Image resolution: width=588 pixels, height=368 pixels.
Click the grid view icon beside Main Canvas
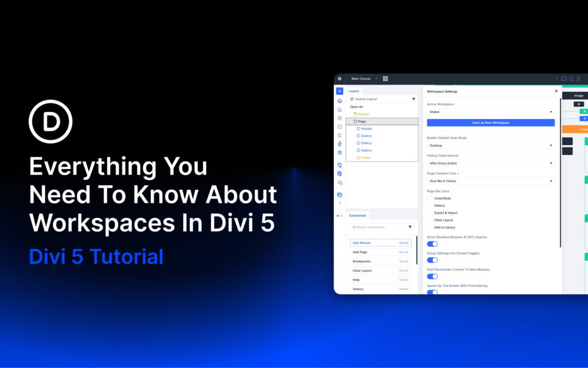(385, 79)
